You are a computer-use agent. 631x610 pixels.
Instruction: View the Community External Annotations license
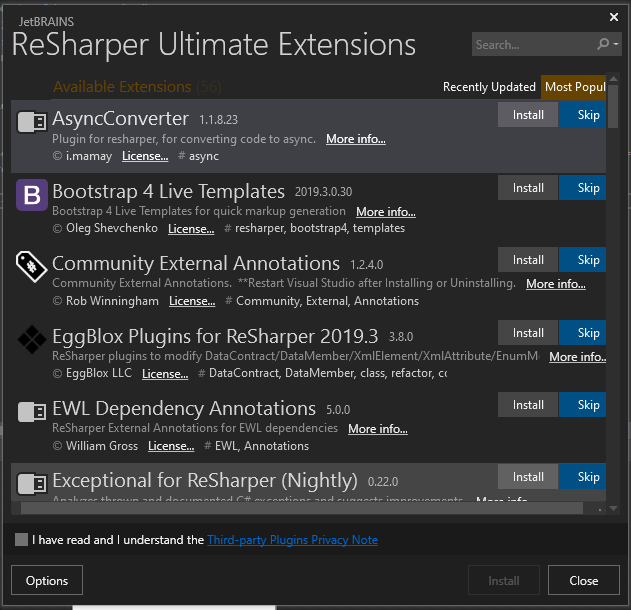coord(192,301)
